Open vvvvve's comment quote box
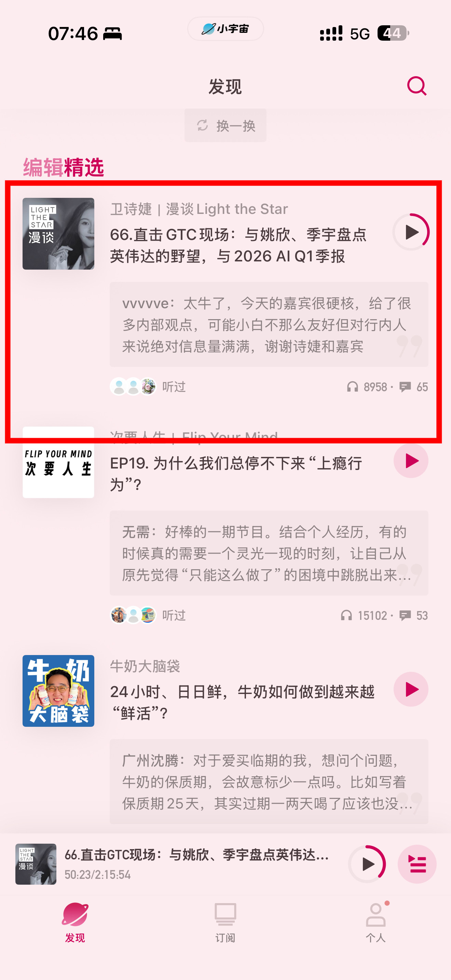 coord(269,325)
